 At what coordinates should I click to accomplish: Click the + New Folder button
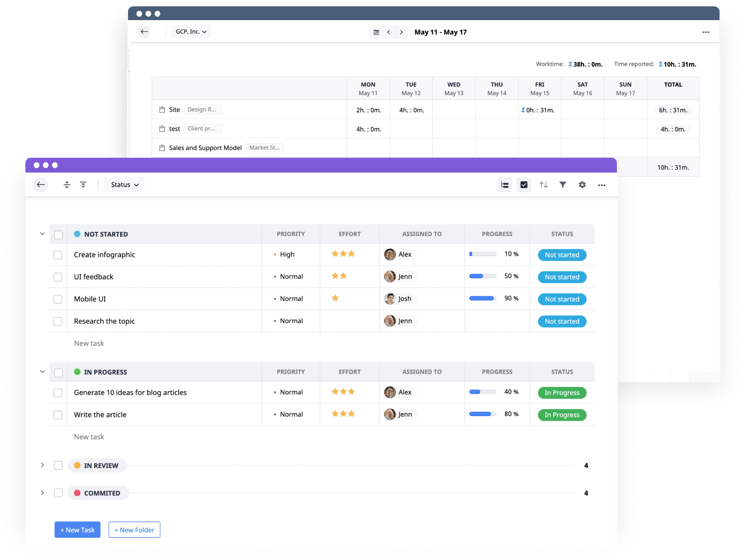coord(134,530)
